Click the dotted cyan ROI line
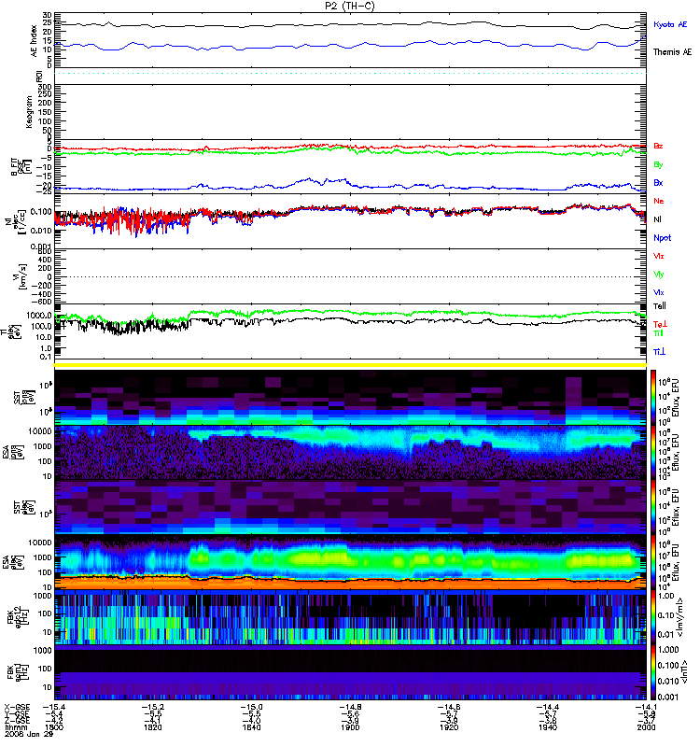This screenshot has height=747, width=700. tap(350, 74)
